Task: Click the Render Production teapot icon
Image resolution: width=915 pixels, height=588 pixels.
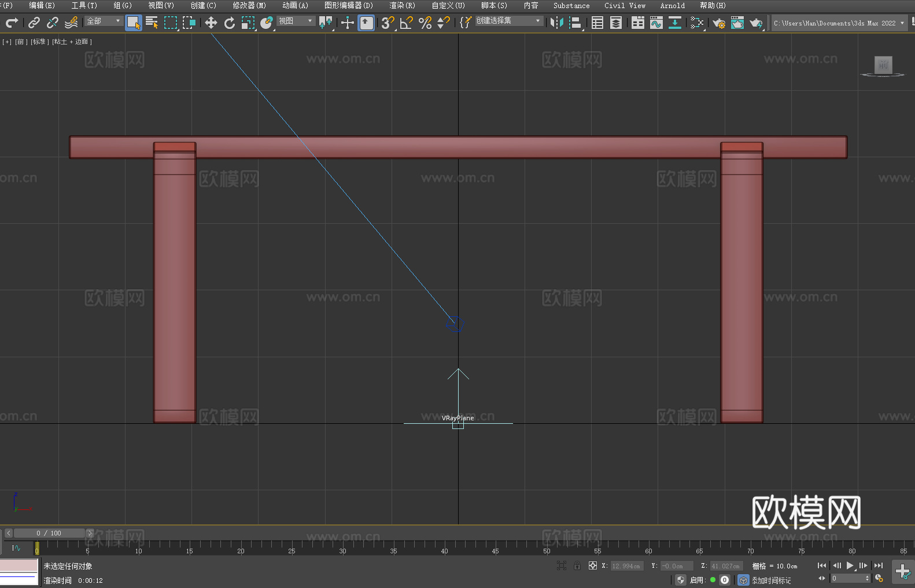Action: point(756,23)
